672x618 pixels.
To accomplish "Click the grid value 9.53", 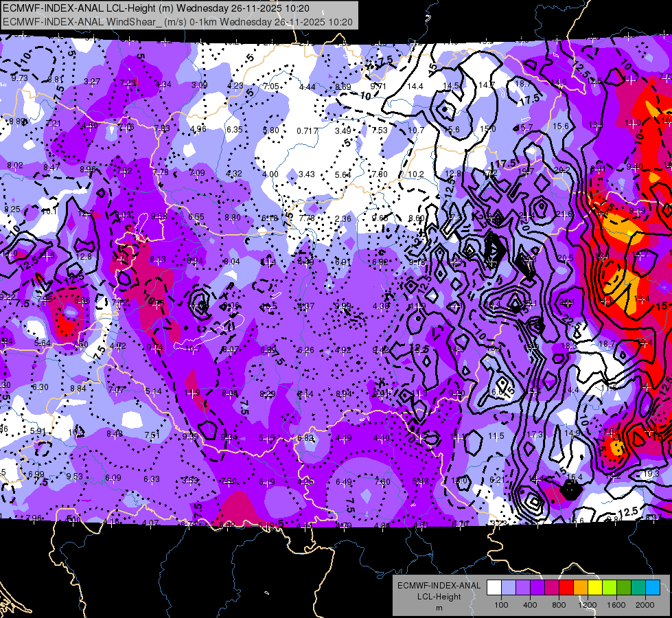I will click(x=75, y=477).
